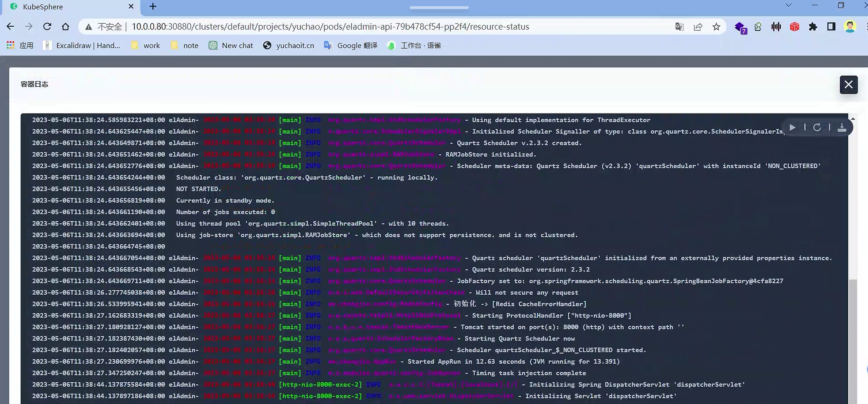This screenshot has width=868, height=404.
Task: Open the browser extensions puzzle icon
Action: point(813,27)
